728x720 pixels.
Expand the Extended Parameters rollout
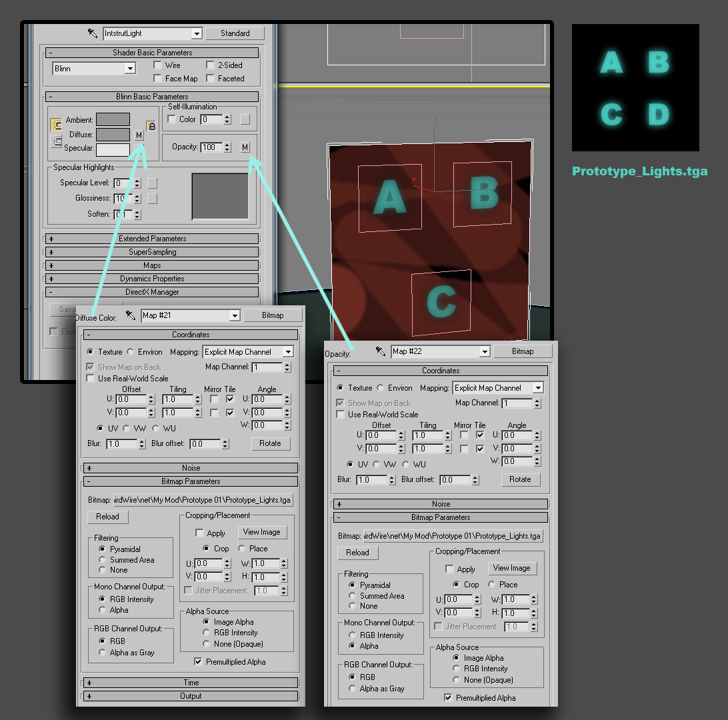(152, 239)
